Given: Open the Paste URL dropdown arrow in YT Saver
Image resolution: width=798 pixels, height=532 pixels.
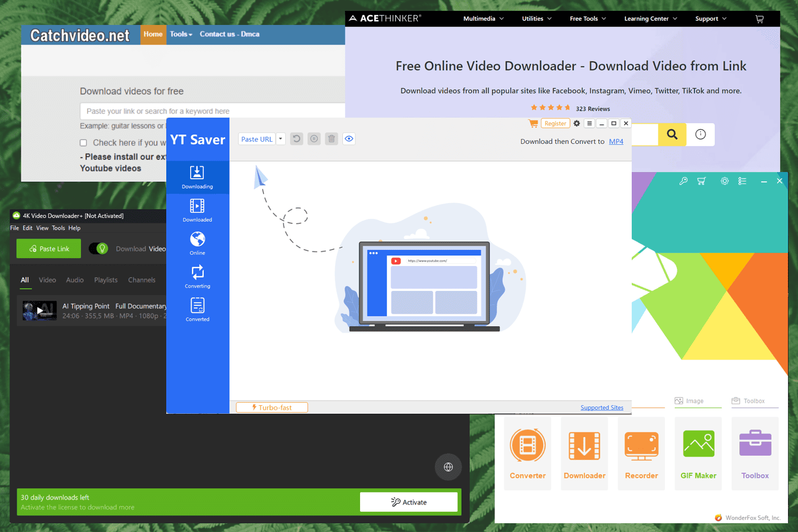Looking at the screenshot, I should pos(281,139).
